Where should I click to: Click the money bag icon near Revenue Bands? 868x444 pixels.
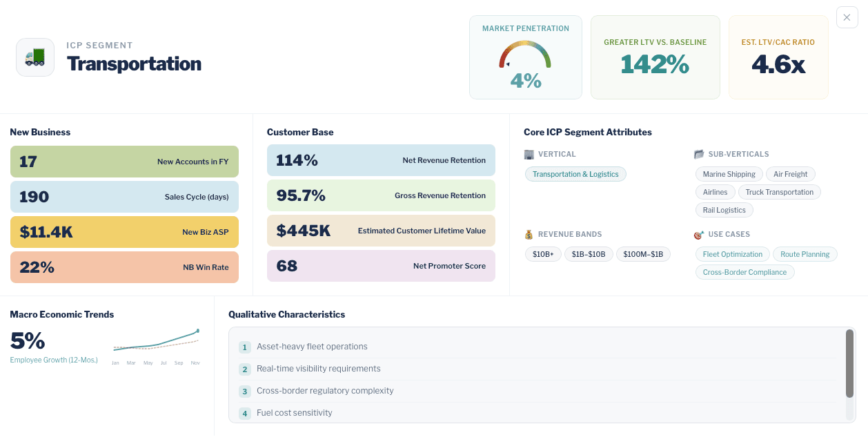529,234
